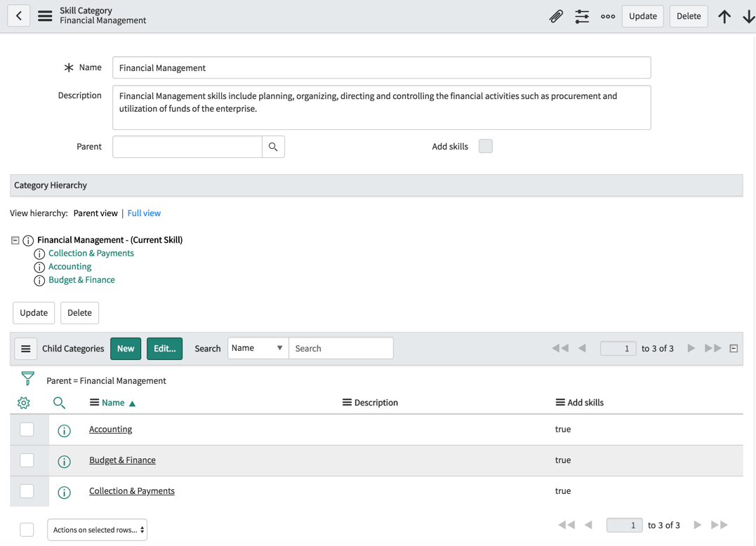The width and height of the screenshot is (756, 546).
Task: Click the header Update button
Action: (x=643, y=16)
